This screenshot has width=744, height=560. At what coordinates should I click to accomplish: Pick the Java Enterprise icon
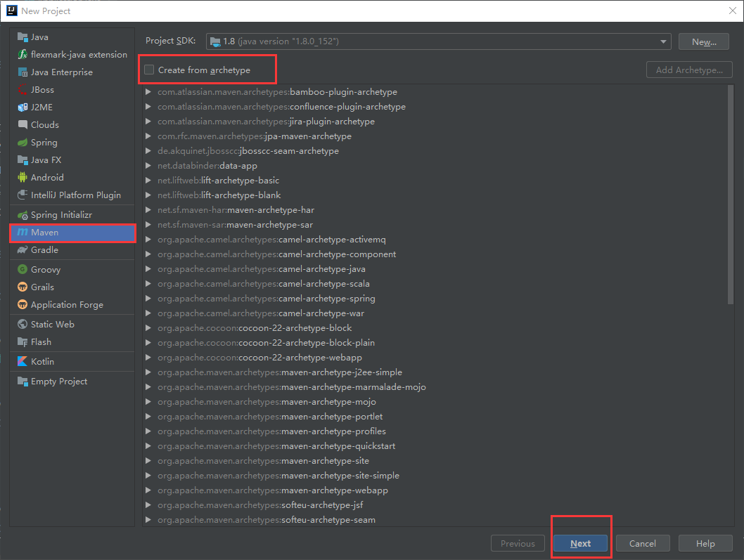pyautogui.click(x=23, y=72)
